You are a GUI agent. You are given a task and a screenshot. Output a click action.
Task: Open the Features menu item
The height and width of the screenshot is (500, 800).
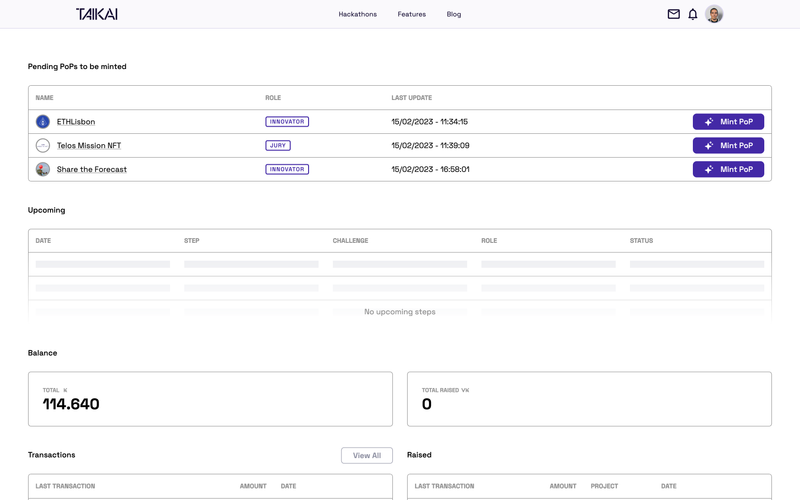(411, 14)
